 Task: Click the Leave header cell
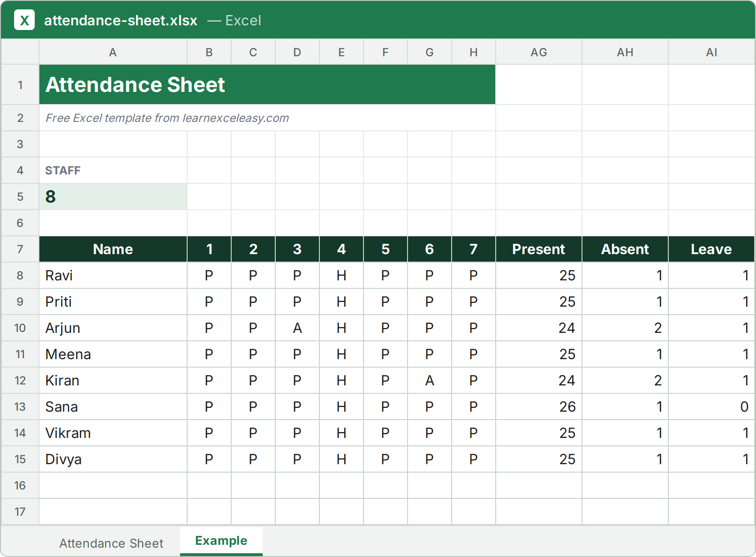pyautogui.click(x=711, y=249)
